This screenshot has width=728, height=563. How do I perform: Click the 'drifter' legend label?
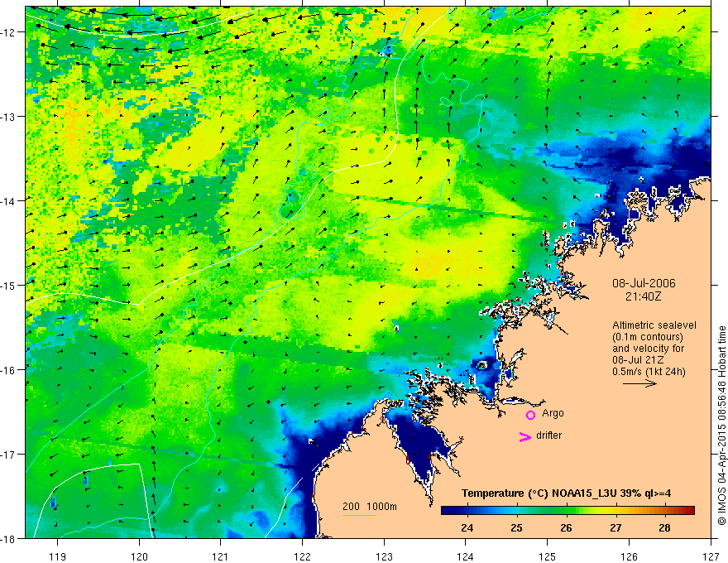(x=548, y=435)
